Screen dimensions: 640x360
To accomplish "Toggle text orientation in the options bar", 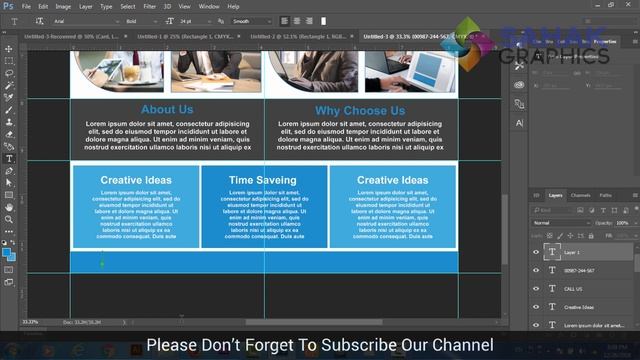I will [39, 21].
